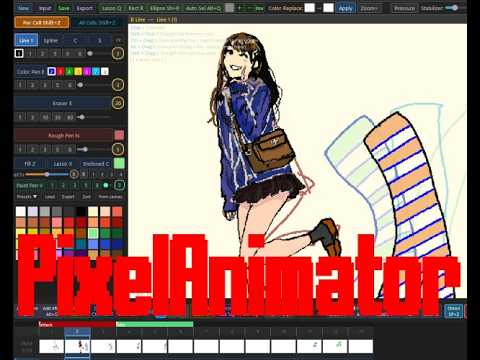Select Per Cell Shift+Z mode

click(x=42, y=23)
